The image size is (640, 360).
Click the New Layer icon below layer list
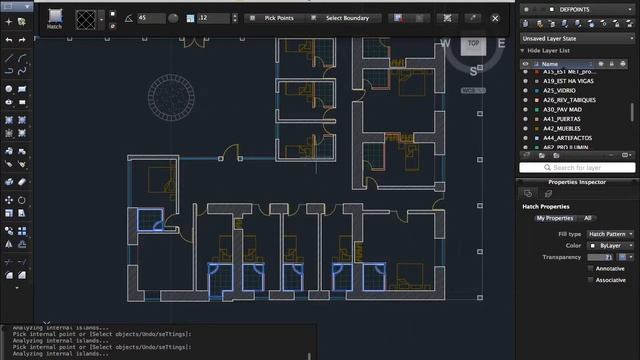pyautogui.click(x=527, y=156)
